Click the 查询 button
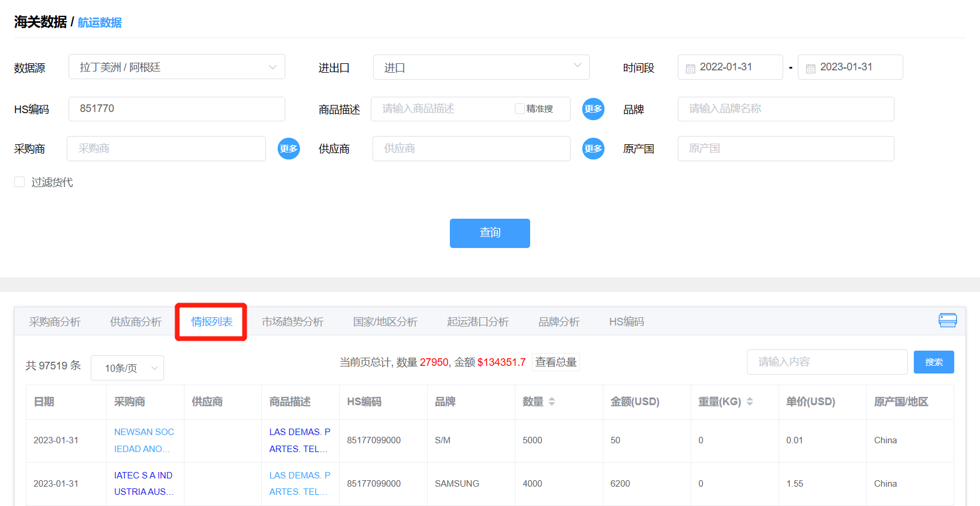 [x=490, y=233]
